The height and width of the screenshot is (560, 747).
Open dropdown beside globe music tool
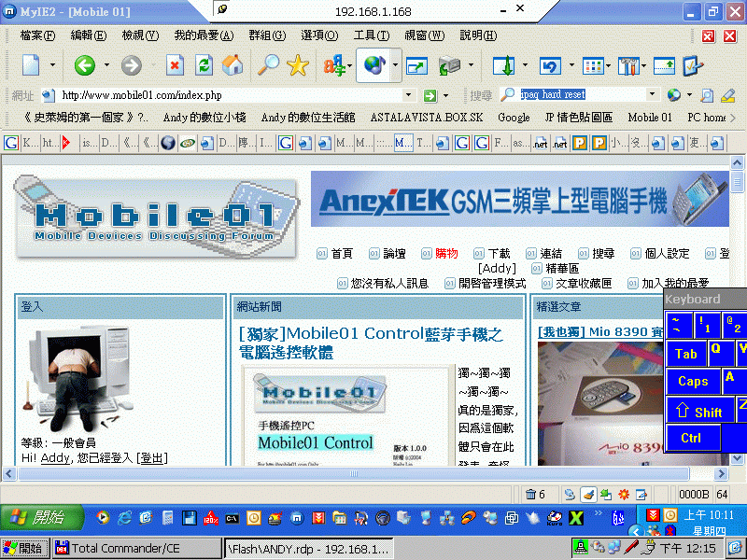click(x=395, y=65)
